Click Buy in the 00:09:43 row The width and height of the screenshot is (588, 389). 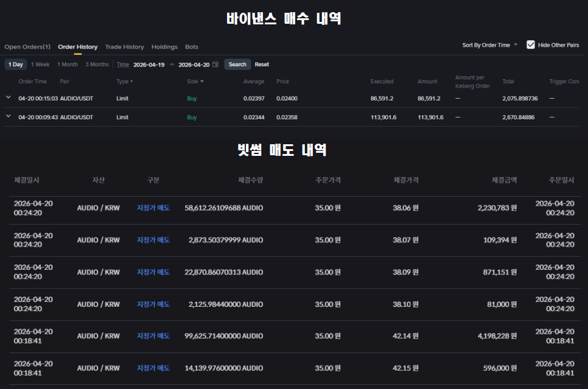(x=192, y=117)
